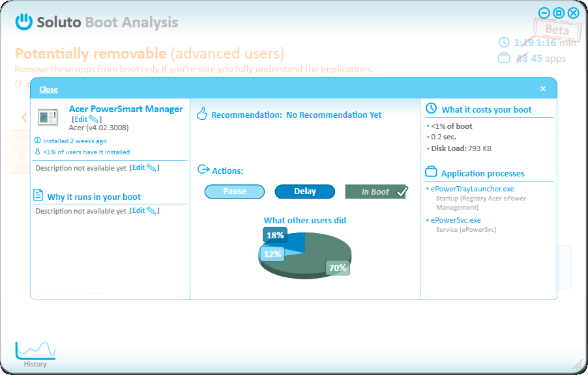Minimize the Soluto window
Screen dimensions: 588x375
544,13
